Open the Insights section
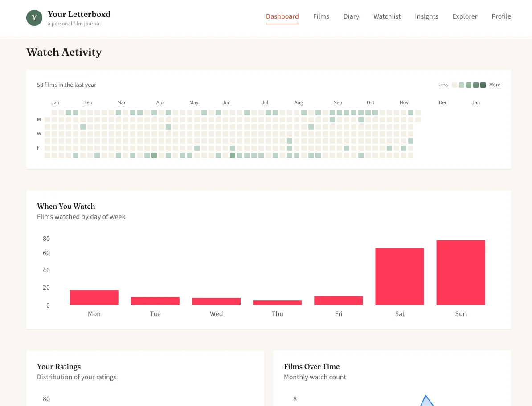Viewport: 532px width, 406px height. [x=426, y=16]
